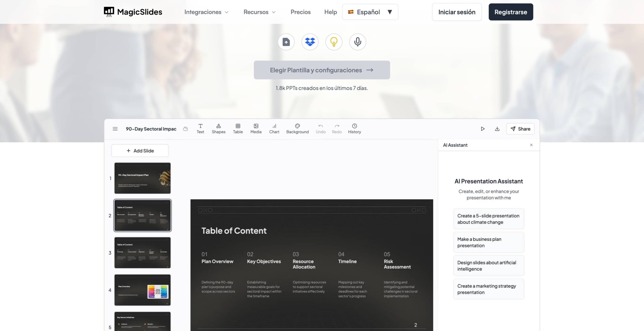Expand the Recursos dropdown menu
644x331 pixels.
(259, 12)
